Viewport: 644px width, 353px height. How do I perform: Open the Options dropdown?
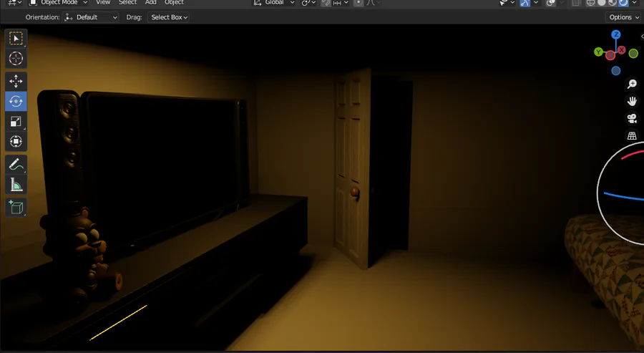pos(624,17)
